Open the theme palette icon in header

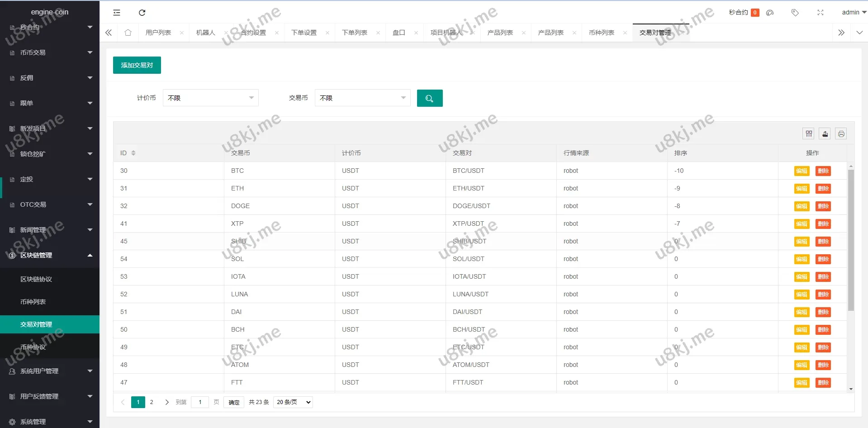(770, 13)
